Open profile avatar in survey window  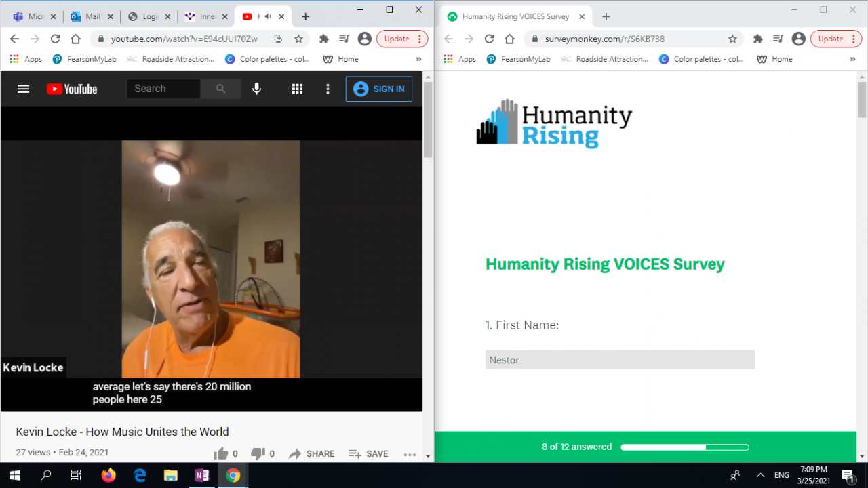coord(799,39)
